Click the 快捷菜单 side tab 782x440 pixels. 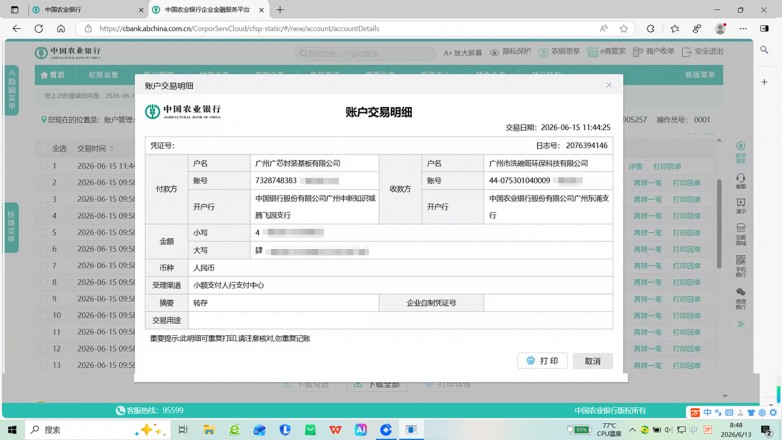click(x=11, y=227)
